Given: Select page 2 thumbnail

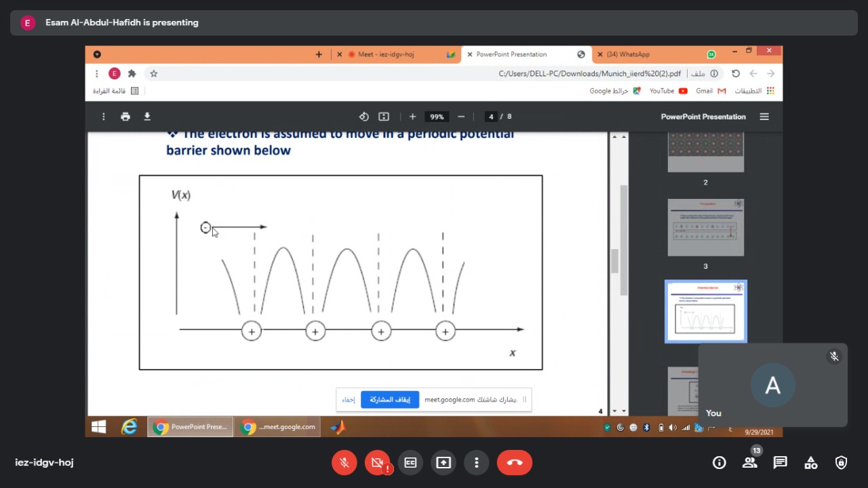Looking at the screenshot, I should coord(706,152).
